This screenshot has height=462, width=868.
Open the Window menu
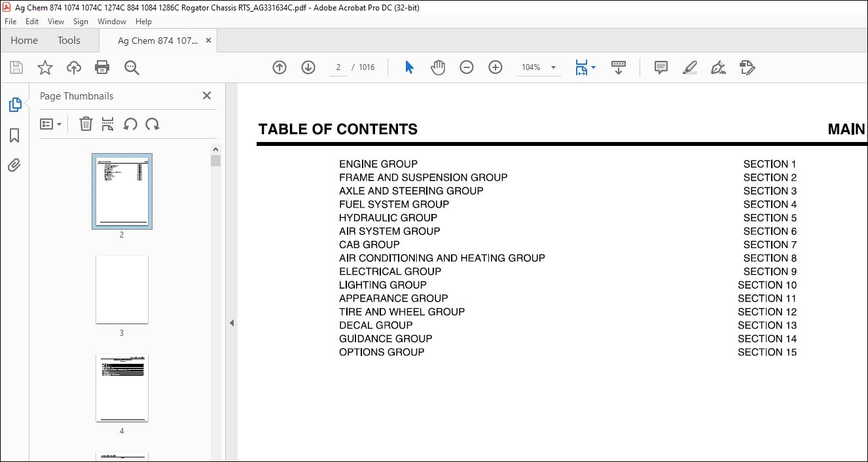[x=112, y=22]
